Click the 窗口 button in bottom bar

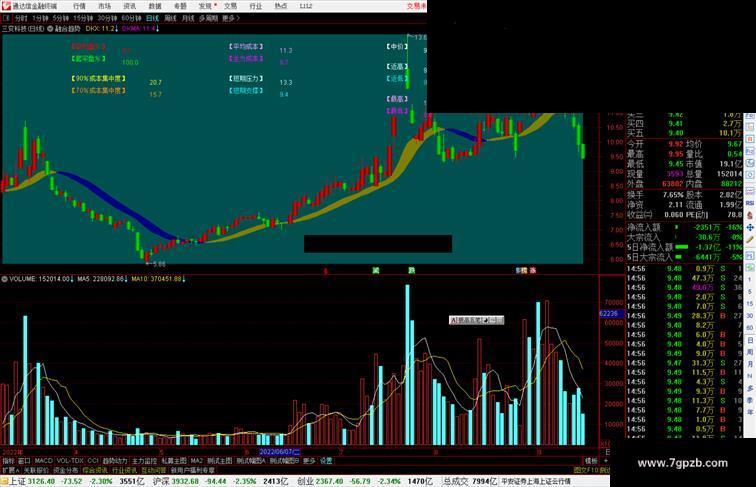24,461
